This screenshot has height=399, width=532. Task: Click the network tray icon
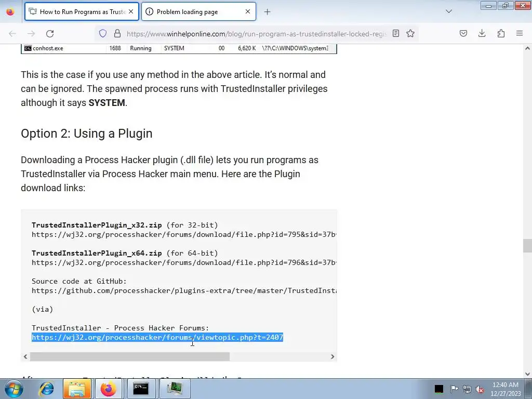(x=467, y=389)
